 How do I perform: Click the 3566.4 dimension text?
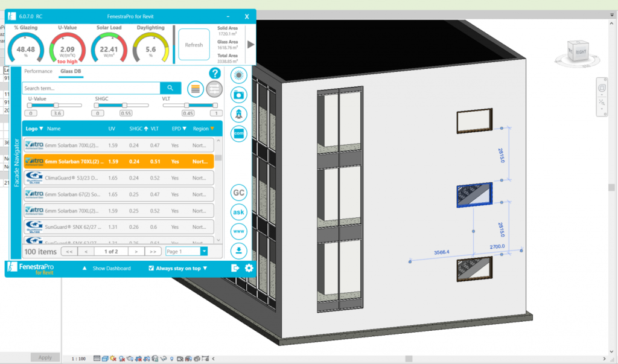[x=441, y=252]
